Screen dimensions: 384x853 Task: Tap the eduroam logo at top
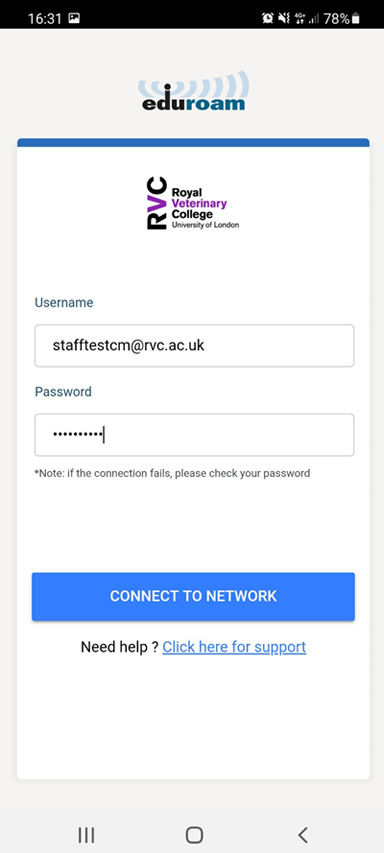[193, 91]
